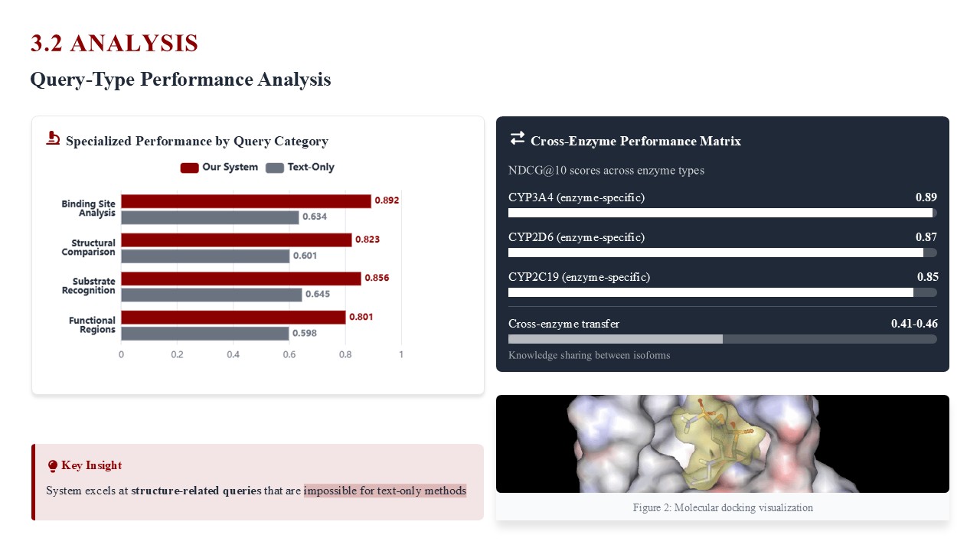
Task: Click the Query-Type Performance Analysis subtitle
Action: (x=181, y=80)
